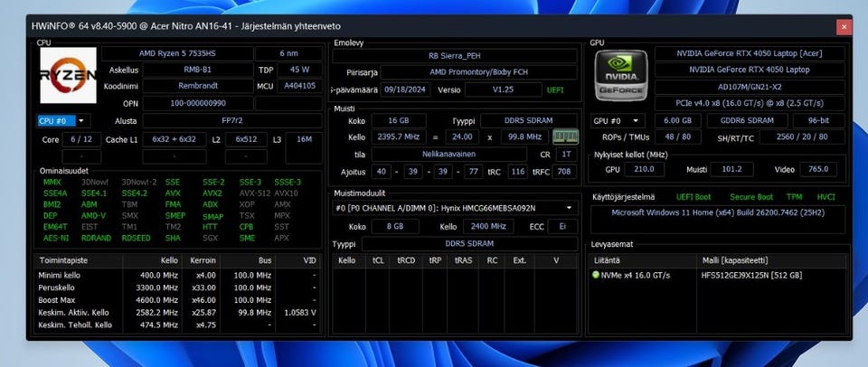Click the FP7r2 platform field
Viewport: 868px width, 367px height.
232,120
